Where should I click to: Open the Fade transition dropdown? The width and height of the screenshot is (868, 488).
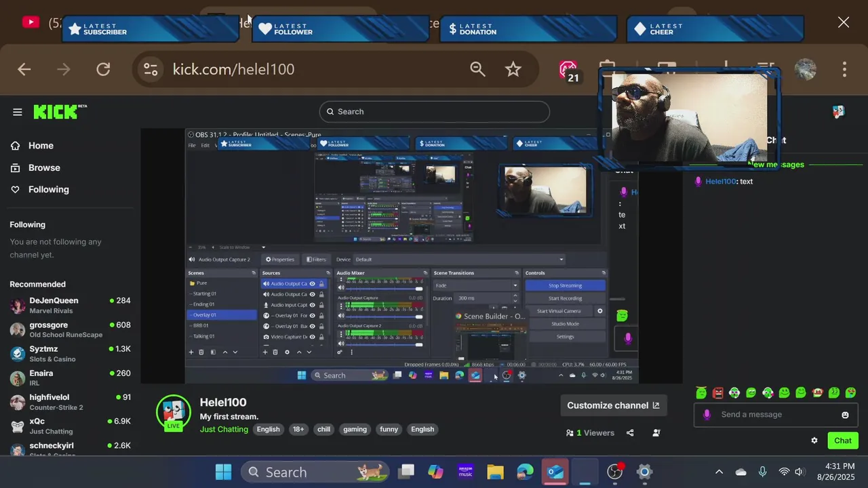pos(475,285)
